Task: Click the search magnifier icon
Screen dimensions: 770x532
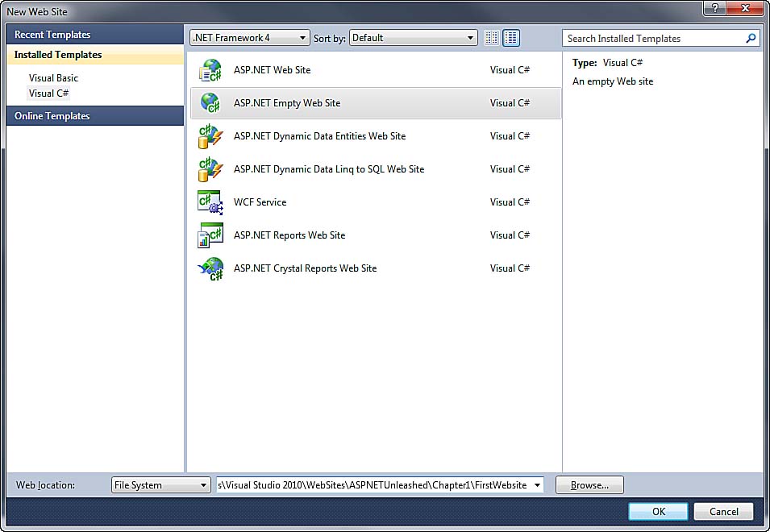Action: pyautogui.click(x=751, y=38)
